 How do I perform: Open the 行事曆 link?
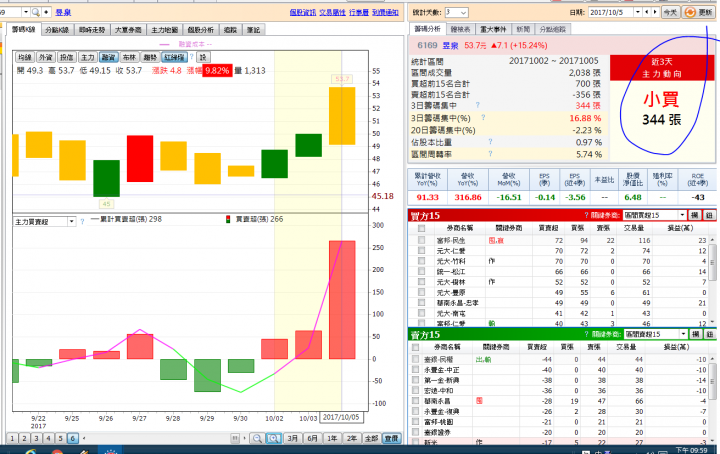[x=359, y=12]
